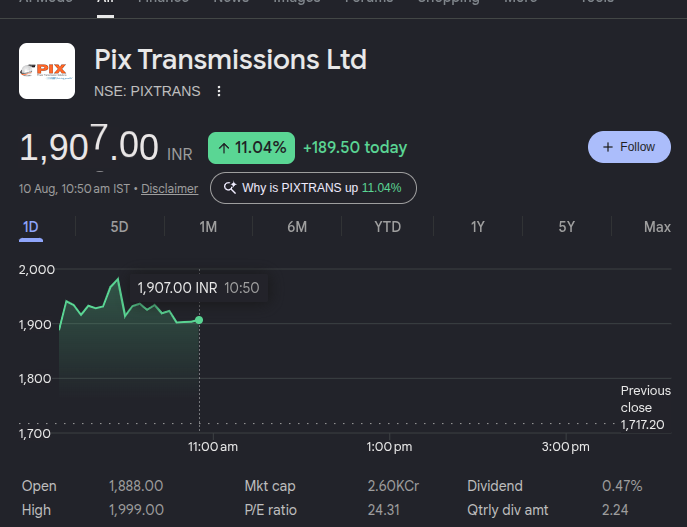Click the Qtrly div amt value 2.24
The height and width of the screenshot is (527, 687).
point(615,510)
